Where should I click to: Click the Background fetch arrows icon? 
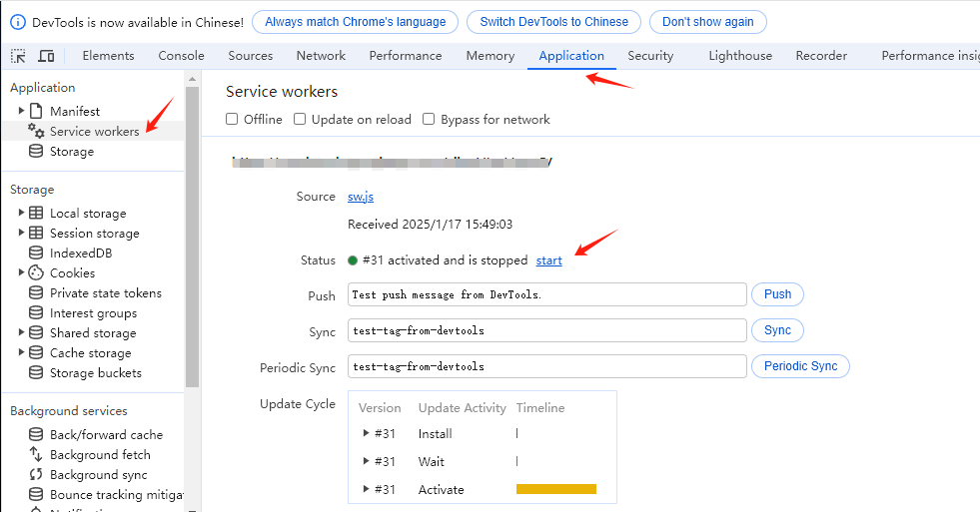[x=36, y=454]
